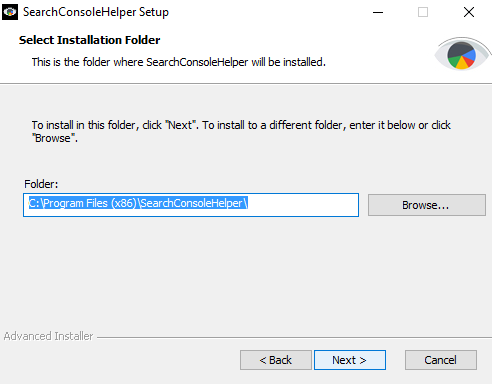
Task: Click the "Select Installation Folder" heading
Action: (90, 40)
